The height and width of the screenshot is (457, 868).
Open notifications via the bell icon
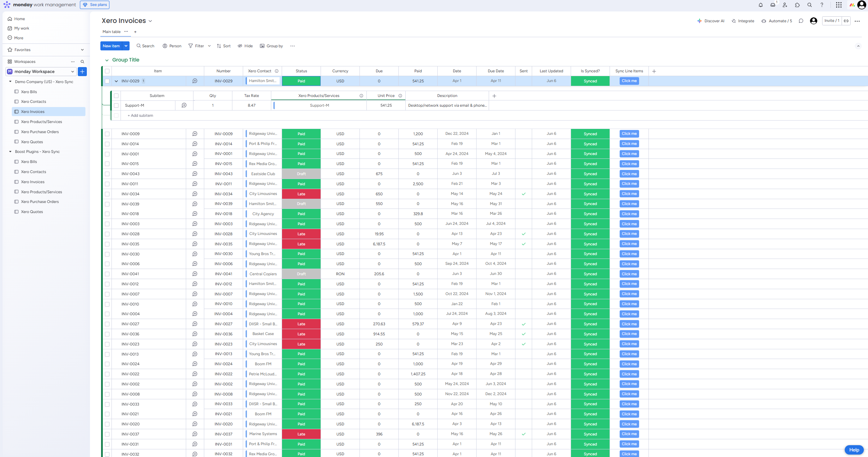(760, 5)
